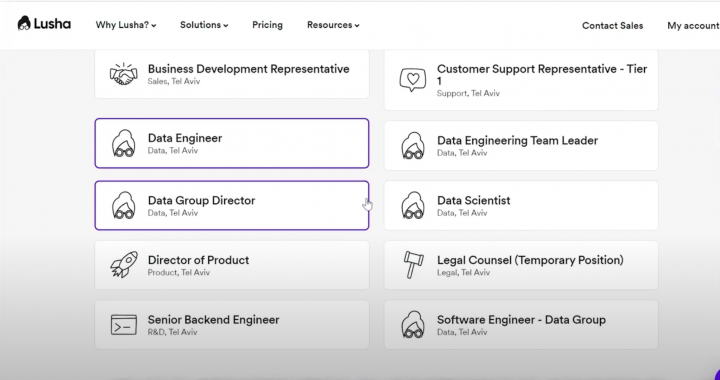Open the My account menu item
The height and width of the screenshot is (380, 720).
coord(693,26)
